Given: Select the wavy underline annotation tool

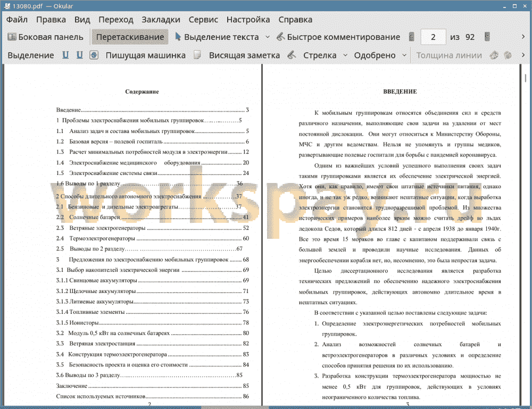Looking at the screenshot, I should pos(79,55).
